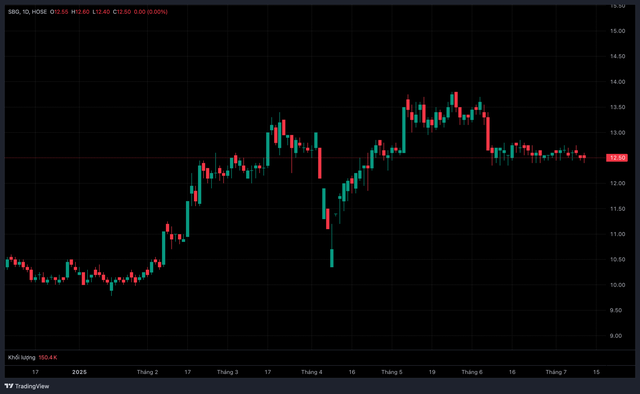Click the 2025 year label on time axis
The height and width of the screenshot is (394, 640).
coord(79,372)
